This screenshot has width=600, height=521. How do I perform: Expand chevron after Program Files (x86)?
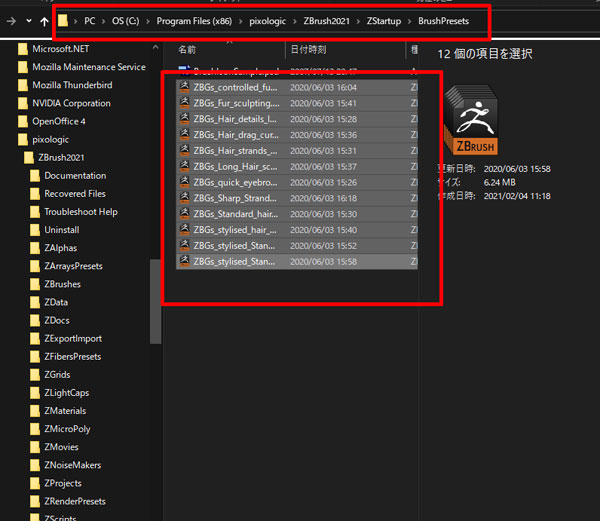click(241, 21)
